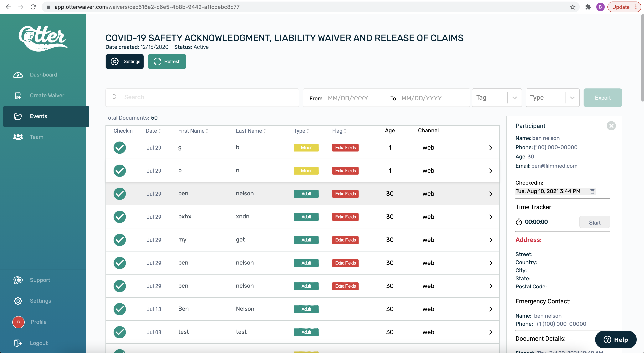
Task: Toggle check-in for bxhx xndn row
Action: (x=120, y=217)
